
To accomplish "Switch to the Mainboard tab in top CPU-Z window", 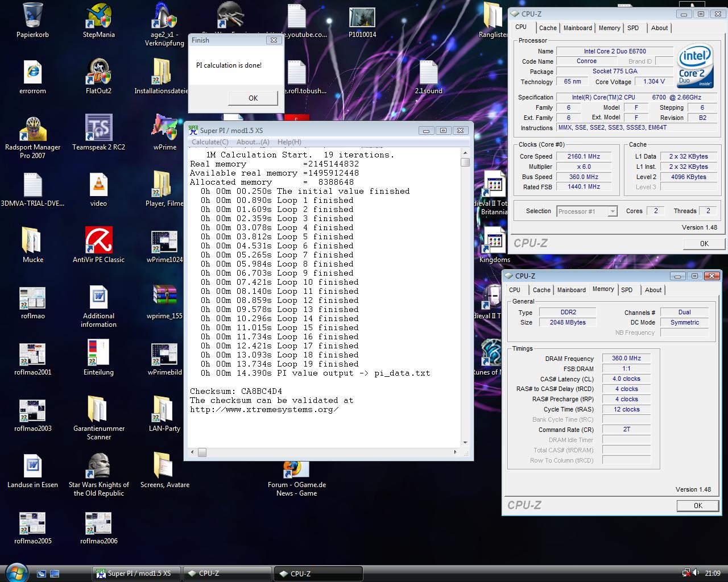I will click(578, 28).
